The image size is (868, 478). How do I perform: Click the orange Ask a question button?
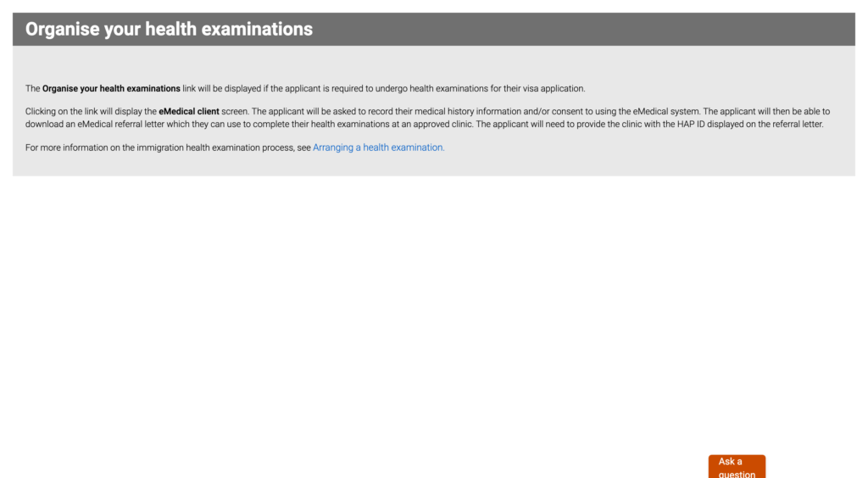point(736,467)
